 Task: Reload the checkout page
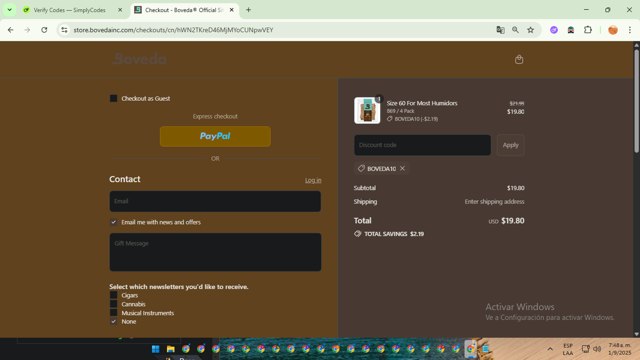pyautogui.click(x=44, y=30)
